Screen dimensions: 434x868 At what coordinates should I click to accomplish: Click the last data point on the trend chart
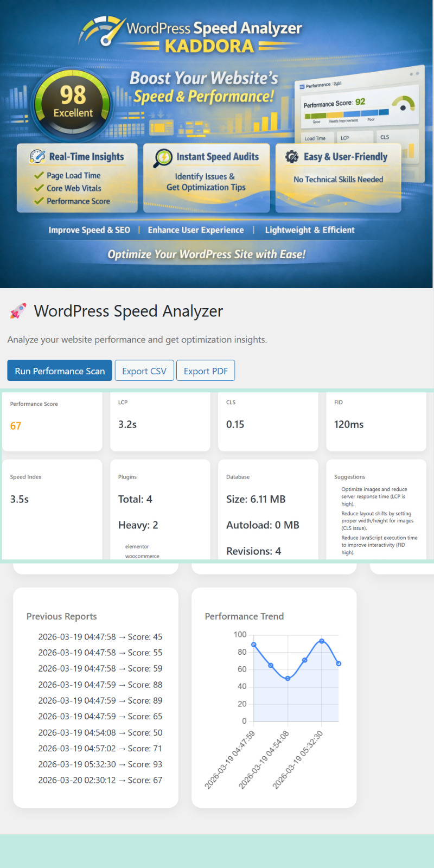tap(339, 663)
